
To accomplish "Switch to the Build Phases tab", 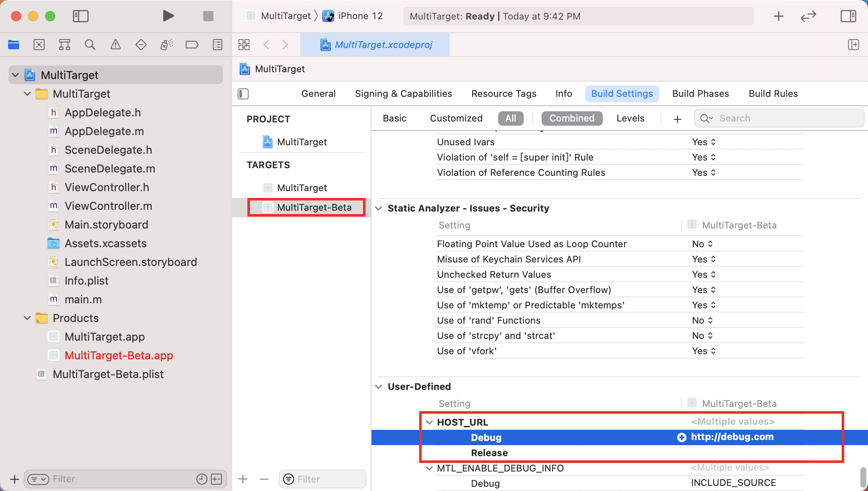I will tap(700, 93).
